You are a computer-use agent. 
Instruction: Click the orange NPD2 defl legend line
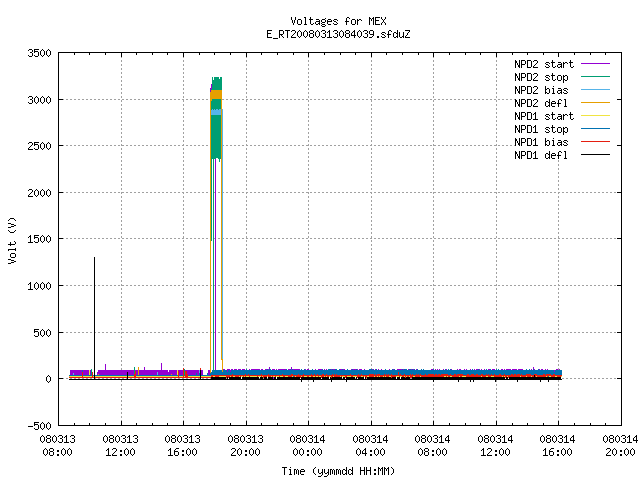596,103
